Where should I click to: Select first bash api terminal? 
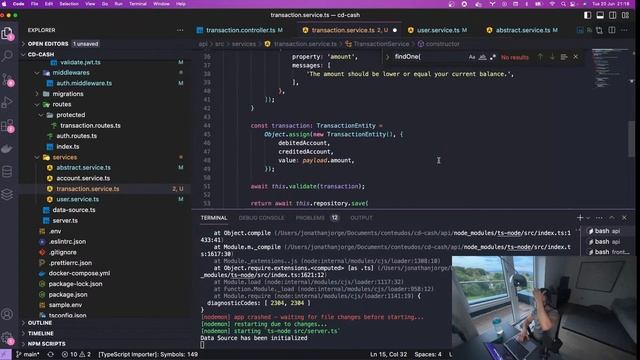pos(607,231)
